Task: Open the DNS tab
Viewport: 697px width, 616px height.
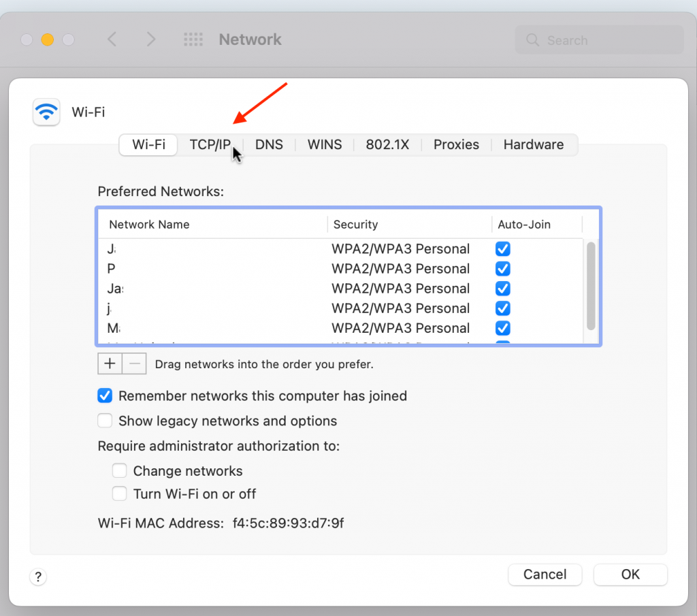Action: (269, 144)
